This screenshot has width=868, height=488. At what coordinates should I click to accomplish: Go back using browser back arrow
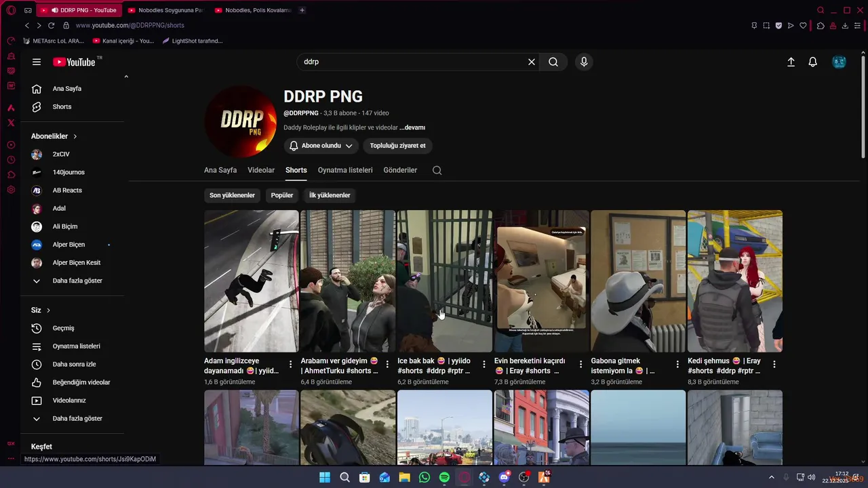point(27,25)
